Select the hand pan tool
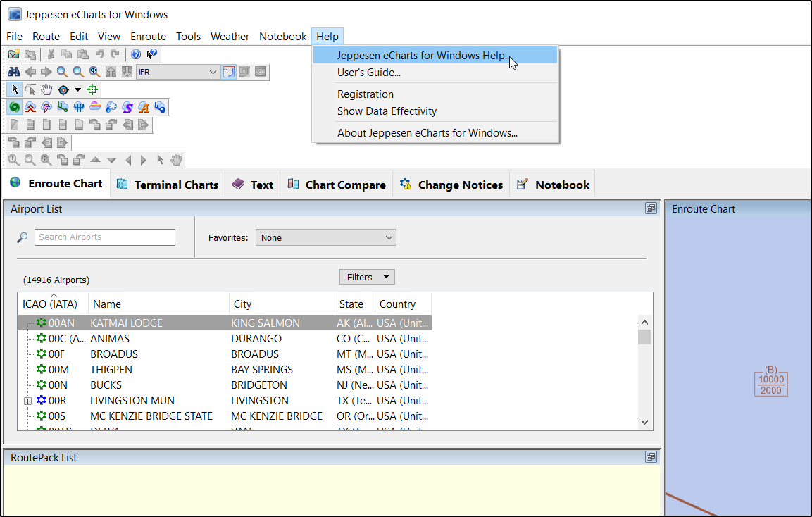This screenshot has height=517, width=812. [46, 89]
